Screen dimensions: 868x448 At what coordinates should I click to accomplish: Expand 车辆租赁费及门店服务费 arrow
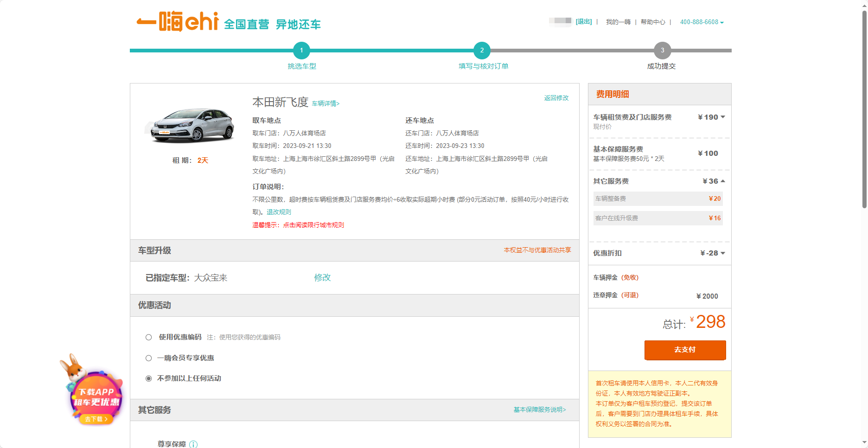point(723,117)
